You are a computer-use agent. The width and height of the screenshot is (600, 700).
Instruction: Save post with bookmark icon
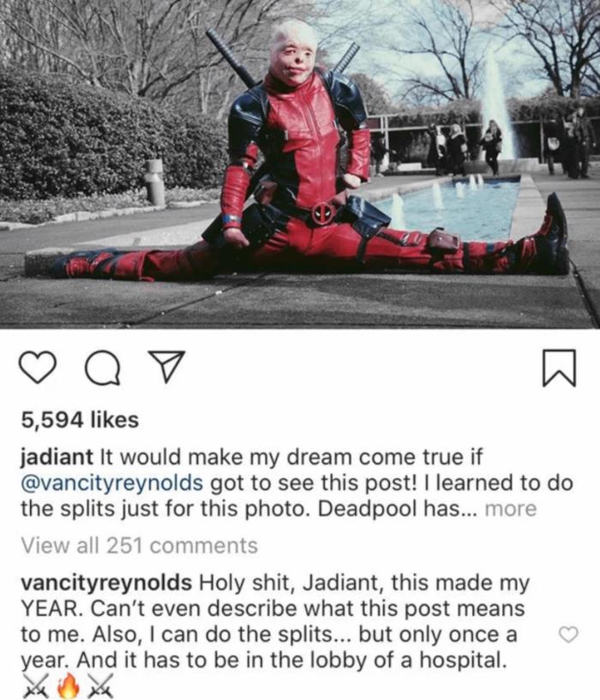tap(560, 368)
